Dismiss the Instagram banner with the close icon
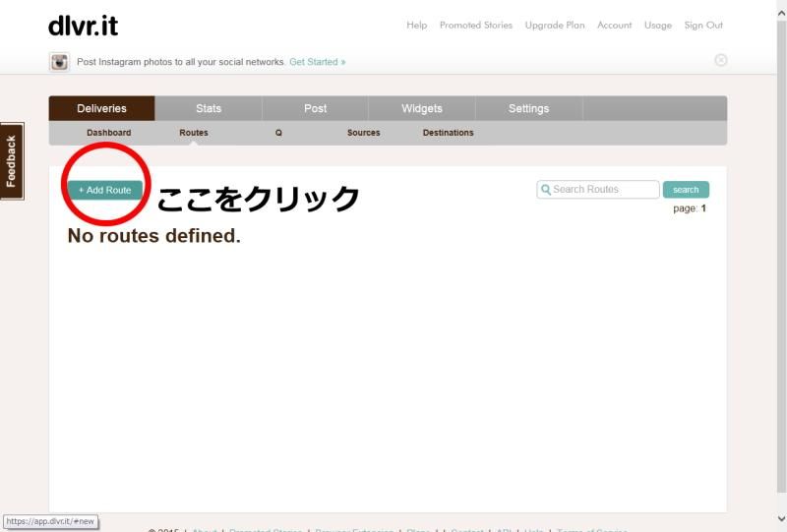The height and width of the screenshot is (532, 787). pos(721,60)
